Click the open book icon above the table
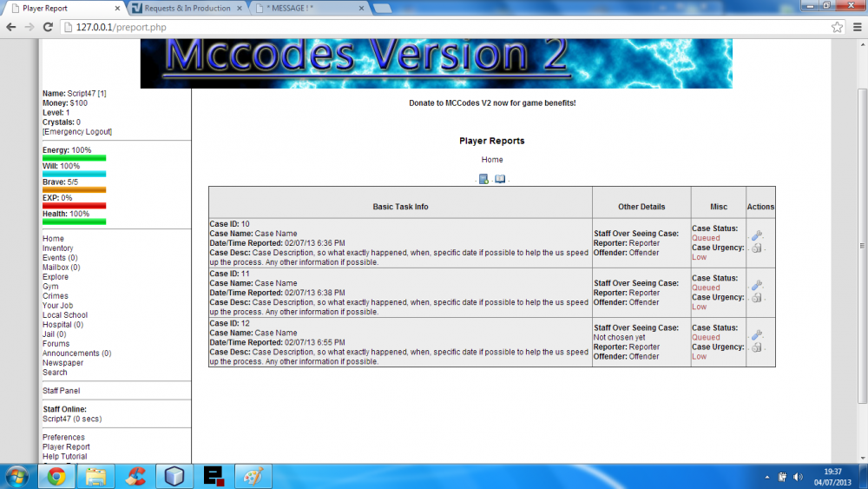This screenshot has height=489, width=868. pos(500,179)
